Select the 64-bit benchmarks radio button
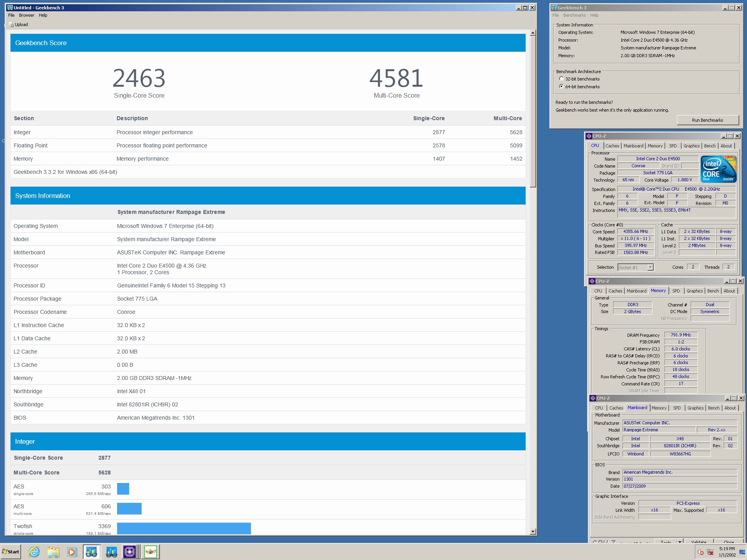The height and width of the screenshot is (560, 747). [561, 86]
